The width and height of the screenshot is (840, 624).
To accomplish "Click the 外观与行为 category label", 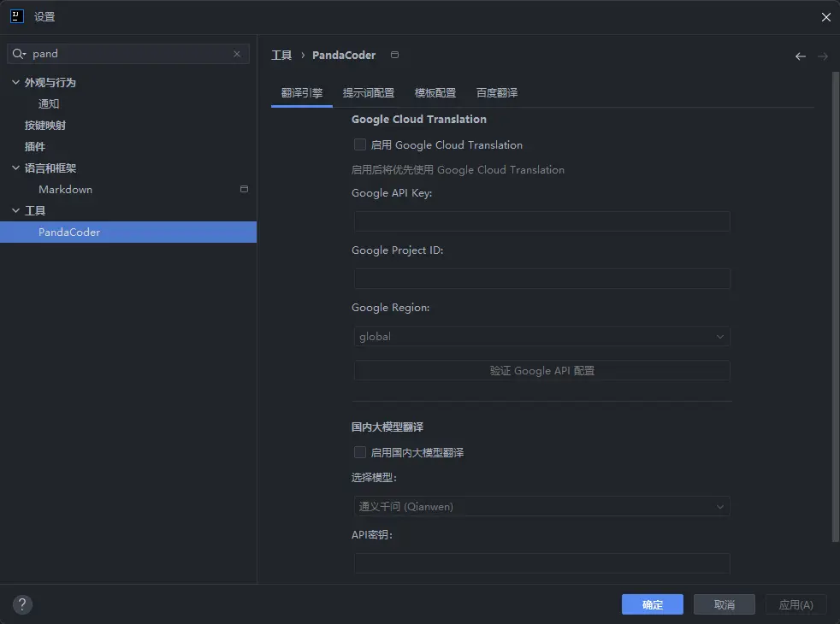I will 50,82.
